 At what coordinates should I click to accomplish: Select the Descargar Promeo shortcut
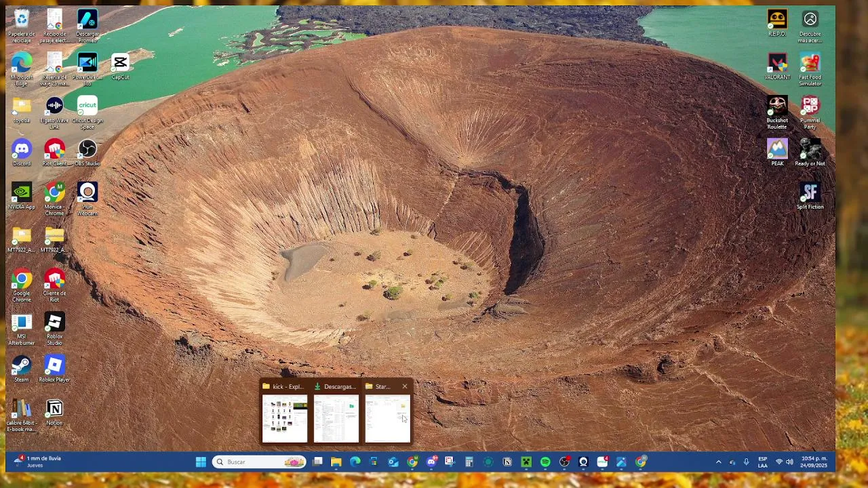pos(87,26)
